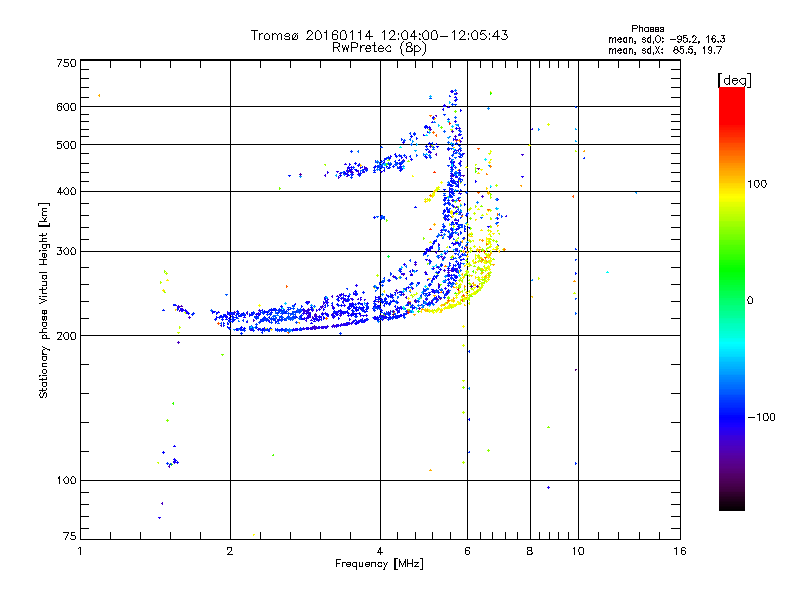Image resolution: width=800 pixels, height=600 pixels.
Task: Click the y-axis '75' tick label
Action: (70, 536)
